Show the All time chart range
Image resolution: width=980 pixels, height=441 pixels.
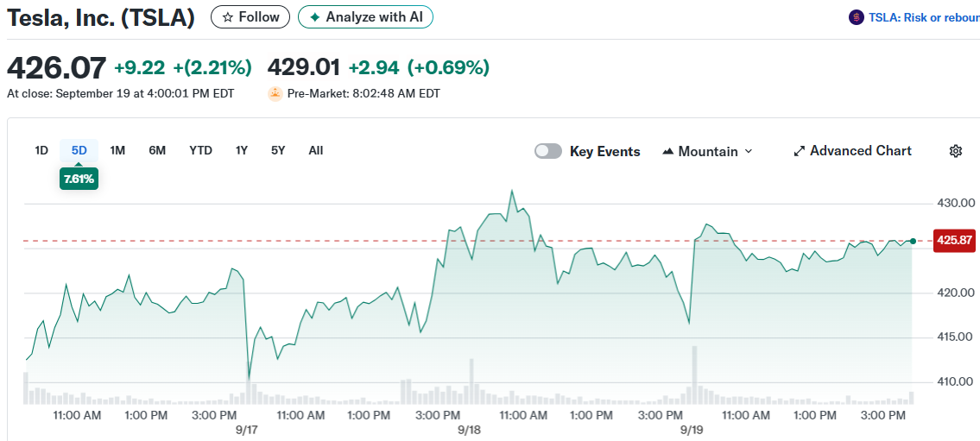[x=316, y=150]
